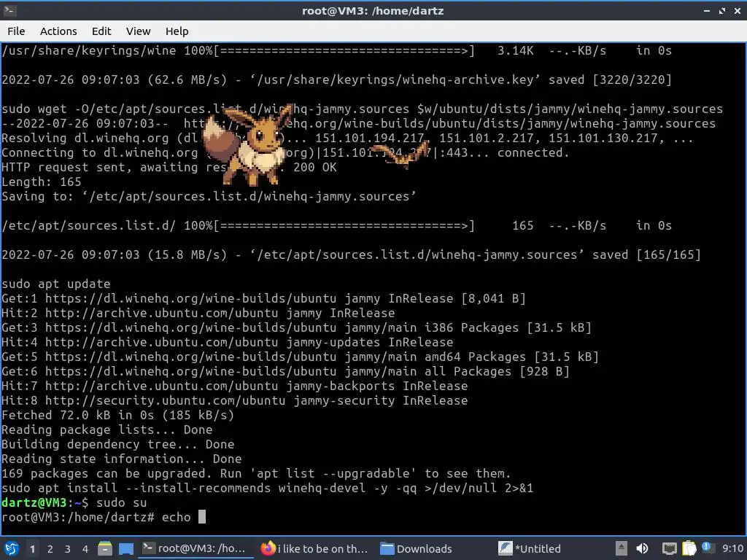The image size is (747, 560).
Task: Click the 'Fetched 72.0 kB in 0s' line
Action: point(117,415)
